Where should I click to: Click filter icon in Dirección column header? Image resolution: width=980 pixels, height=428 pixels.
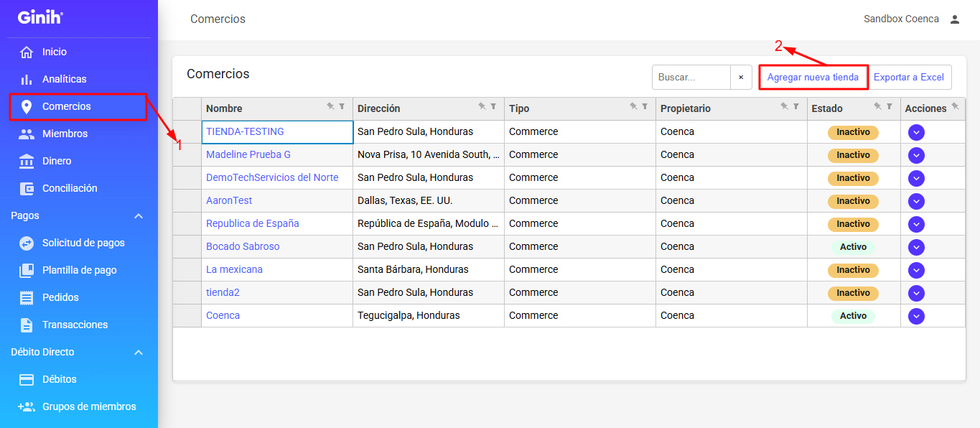[493, 106]
